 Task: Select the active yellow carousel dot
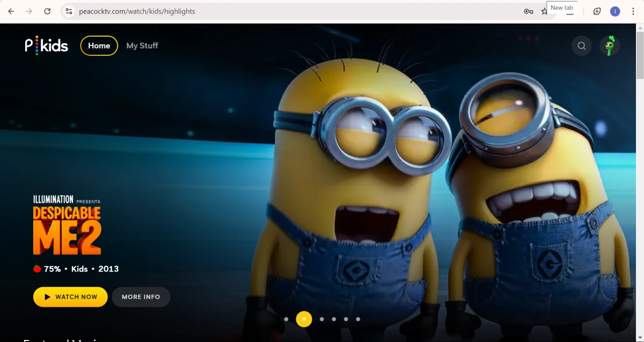point(304,319)
